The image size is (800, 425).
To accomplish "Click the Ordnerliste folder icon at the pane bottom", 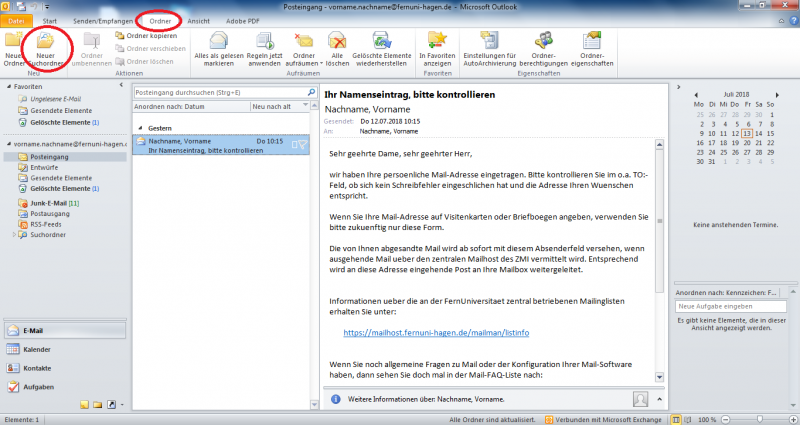I will (97, 405).
